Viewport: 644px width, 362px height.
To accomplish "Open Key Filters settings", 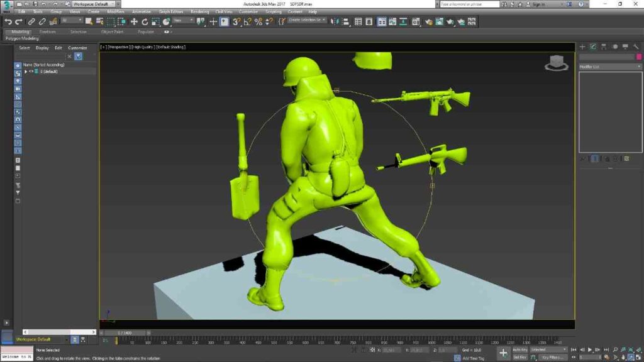I will pyautogui.click(x=552, y=357).
